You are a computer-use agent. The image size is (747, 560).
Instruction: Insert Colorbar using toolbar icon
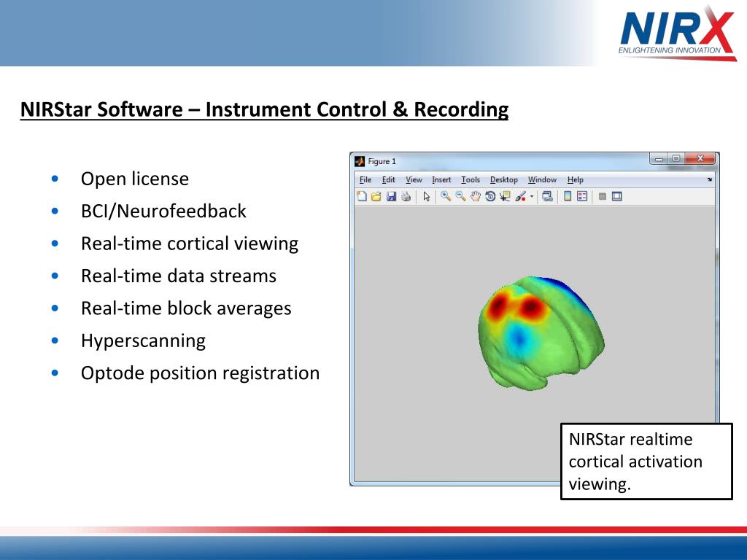tap(567, 196)
